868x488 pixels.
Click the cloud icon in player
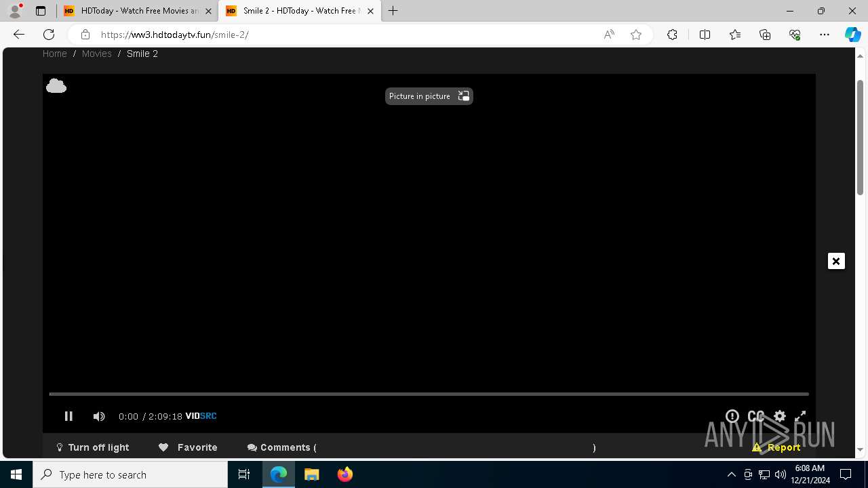tap(56, 86)
